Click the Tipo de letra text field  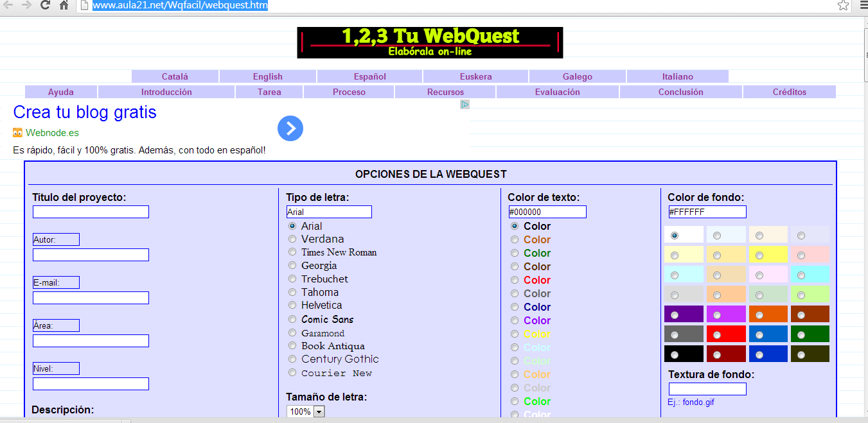(x=329, y=212)
